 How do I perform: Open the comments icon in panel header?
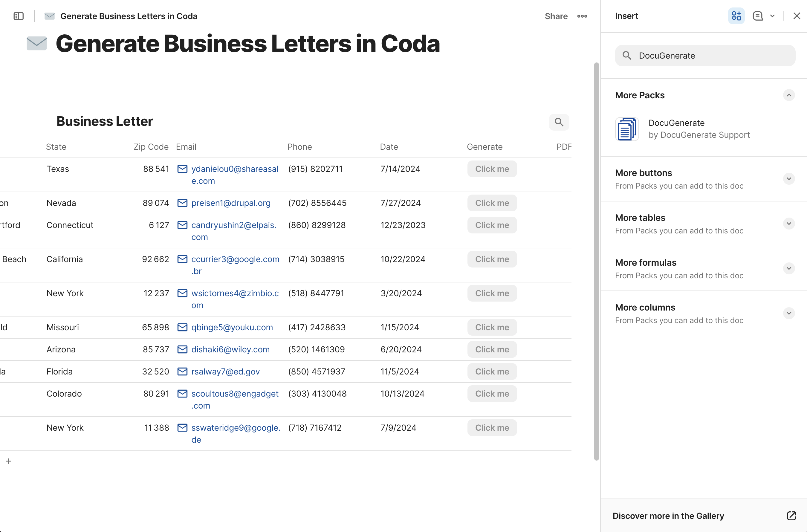(x=757, y=16)
